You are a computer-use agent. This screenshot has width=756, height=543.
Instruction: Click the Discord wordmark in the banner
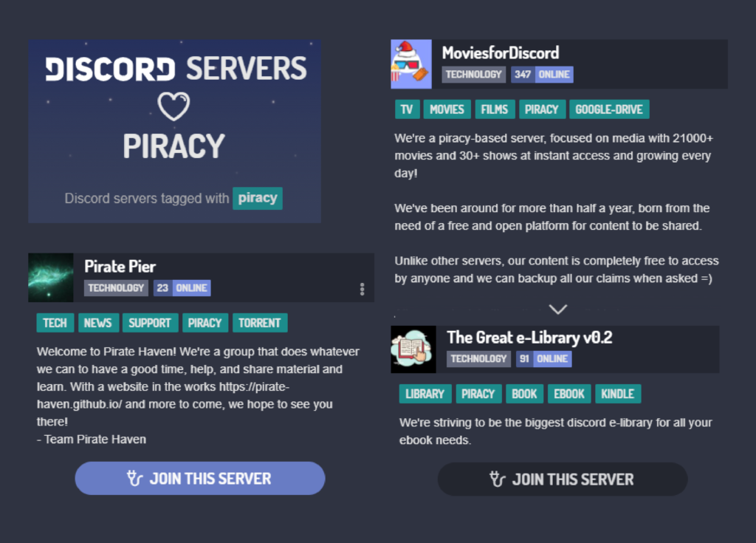click(x=111, y=69)
